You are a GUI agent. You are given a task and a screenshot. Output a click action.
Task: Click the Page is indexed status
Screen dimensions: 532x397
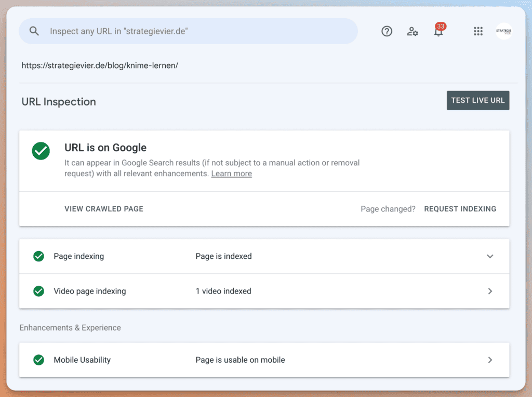(x=223, y=256)
